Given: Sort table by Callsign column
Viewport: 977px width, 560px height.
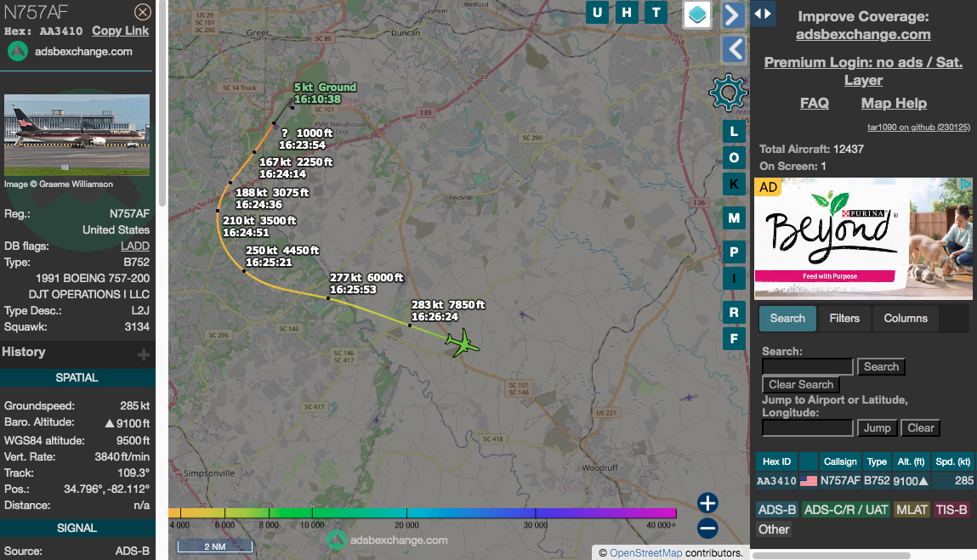Looking at the screenshot, I should click(x=840, y=461).
